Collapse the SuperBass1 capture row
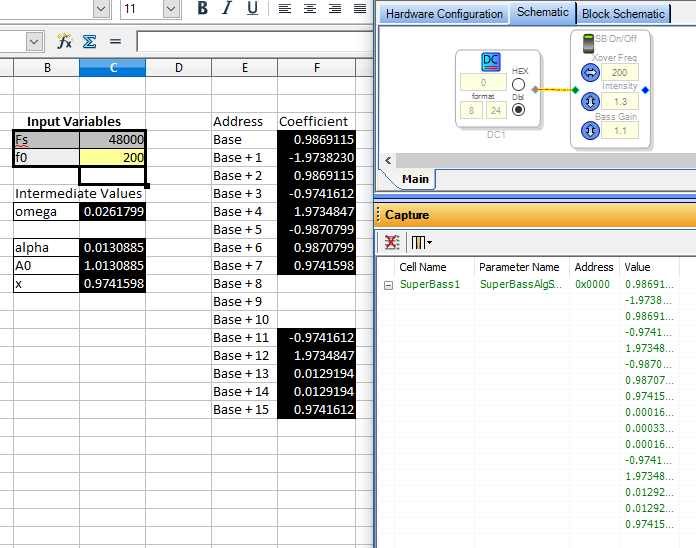Screen dimensions: 696x548 388,285
